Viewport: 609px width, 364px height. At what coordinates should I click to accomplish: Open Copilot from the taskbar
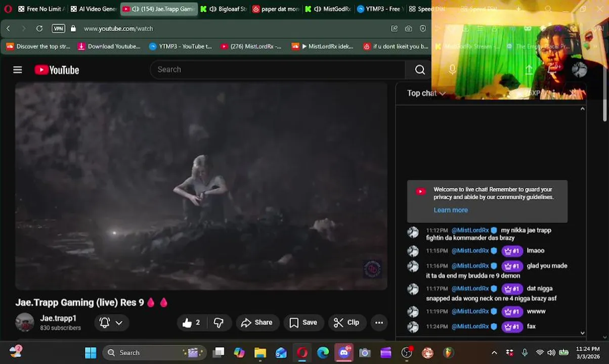click(239, 353)
